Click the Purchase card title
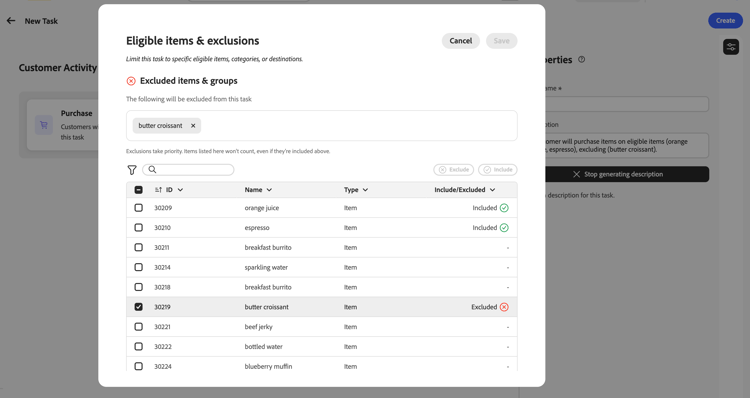 (x=77, y=113)
